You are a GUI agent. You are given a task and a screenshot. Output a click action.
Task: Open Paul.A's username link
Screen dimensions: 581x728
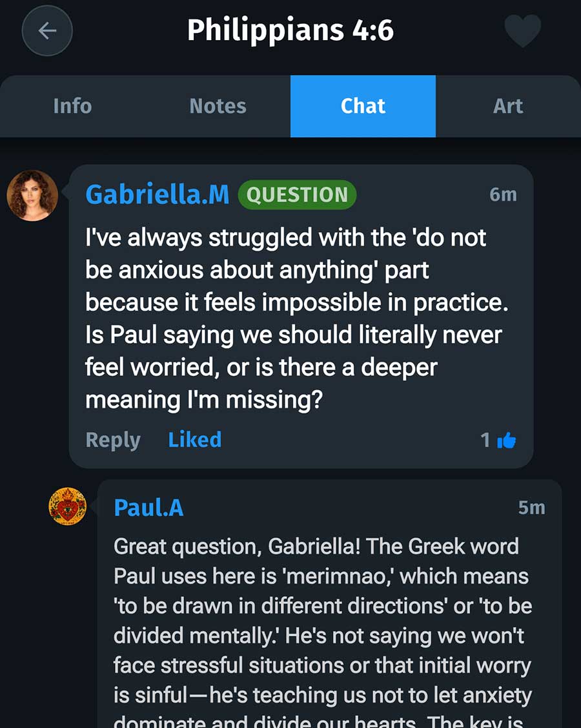pyautogui.click(x=148, y=508)
